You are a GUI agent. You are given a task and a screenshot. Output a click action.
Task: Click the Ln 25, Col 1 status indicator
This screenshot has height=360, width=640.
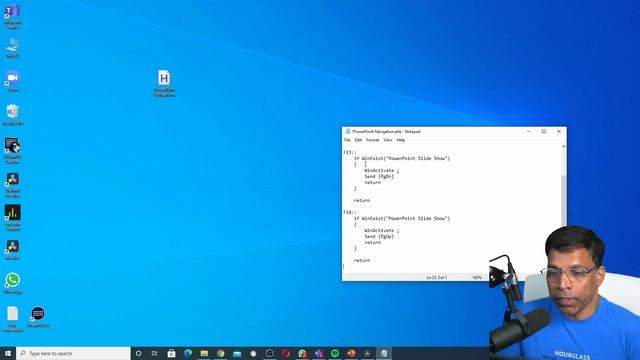[436, 278]
